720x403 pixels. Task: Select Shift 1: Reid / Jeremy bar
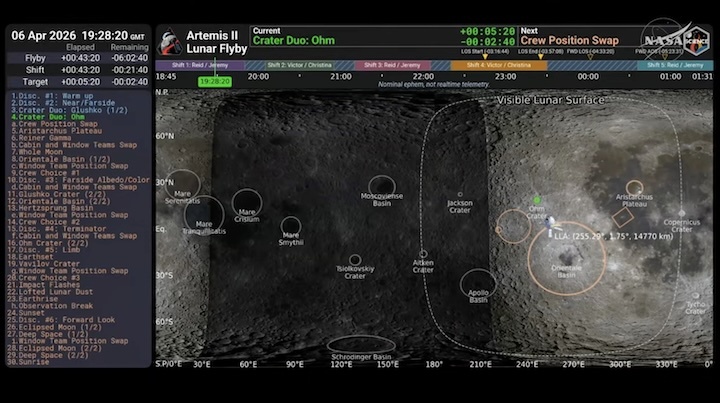coord(200,65)
